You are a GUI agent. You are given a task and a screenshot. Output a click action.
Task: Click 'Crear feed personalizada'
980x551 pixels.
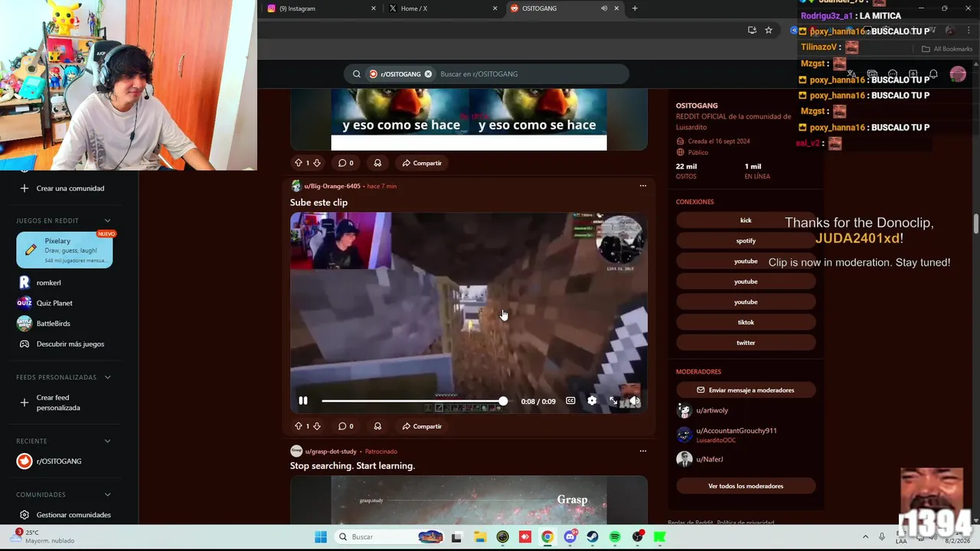58,403
